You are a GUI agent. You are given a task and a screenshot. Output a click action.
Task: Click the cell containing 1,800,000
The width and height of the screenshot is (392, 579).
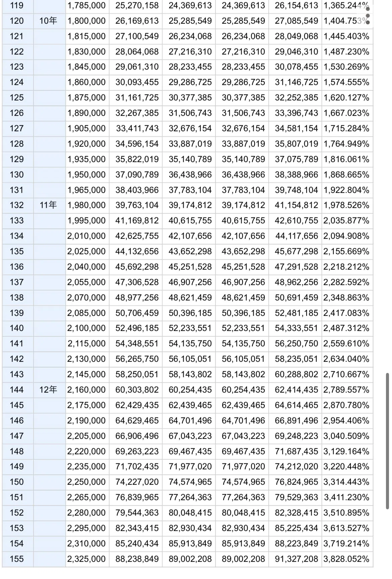[87, 21]
